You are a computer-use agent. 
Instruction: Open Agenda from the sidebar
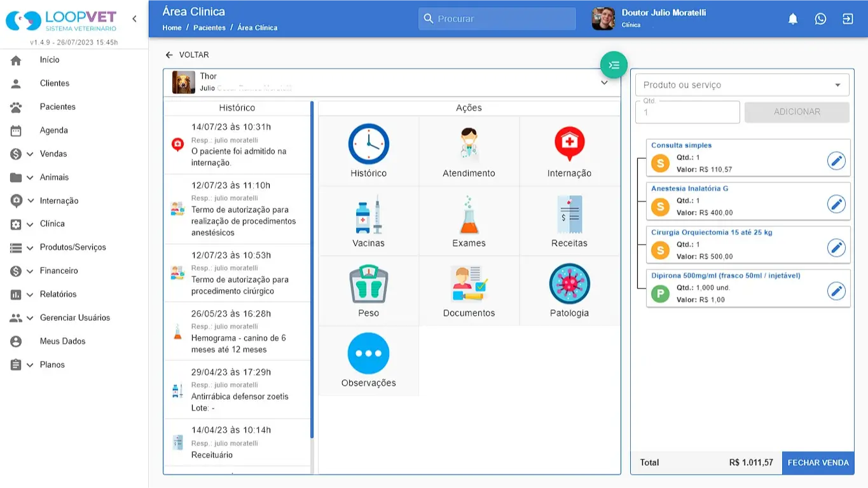(x=53, y=130)
